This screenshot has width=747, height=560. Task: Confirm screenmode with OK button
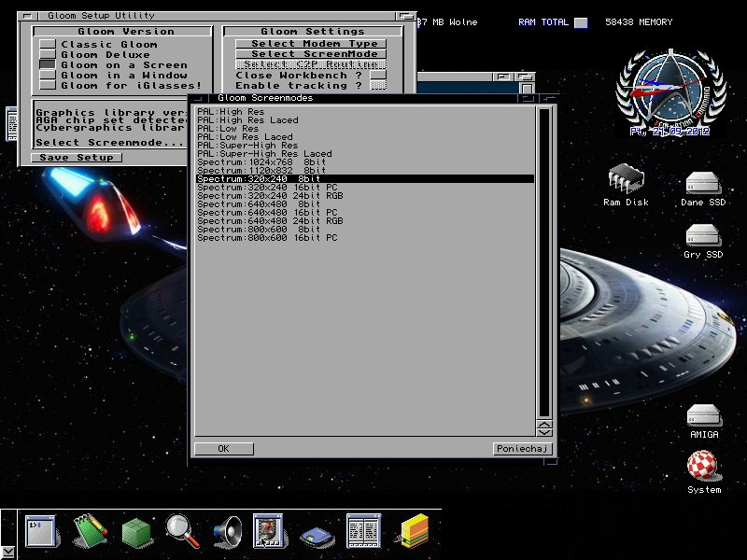pyautogui.click(x=223, y=449)
